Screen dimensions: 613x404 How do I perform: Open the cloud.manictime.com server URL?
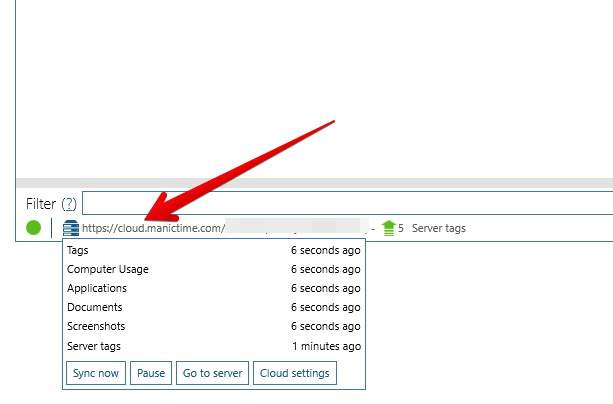152,228
